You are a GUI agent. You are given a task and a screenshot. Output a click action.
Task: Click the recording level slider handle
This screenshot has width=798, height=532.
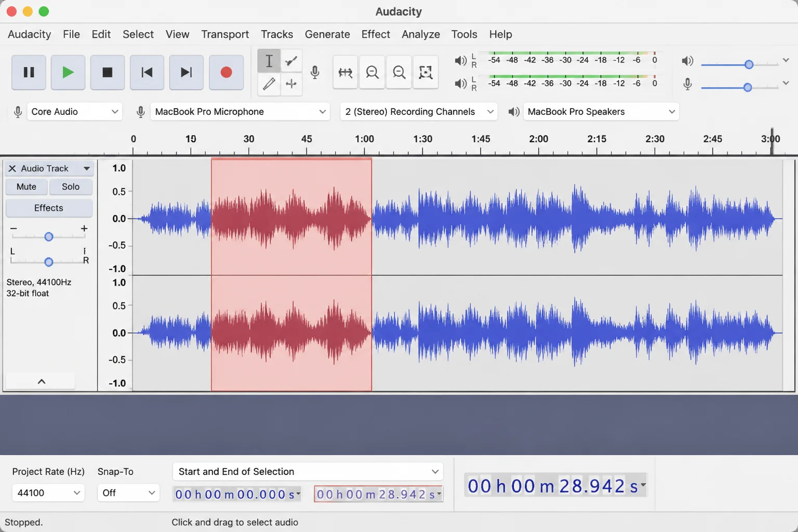point(748,87)
